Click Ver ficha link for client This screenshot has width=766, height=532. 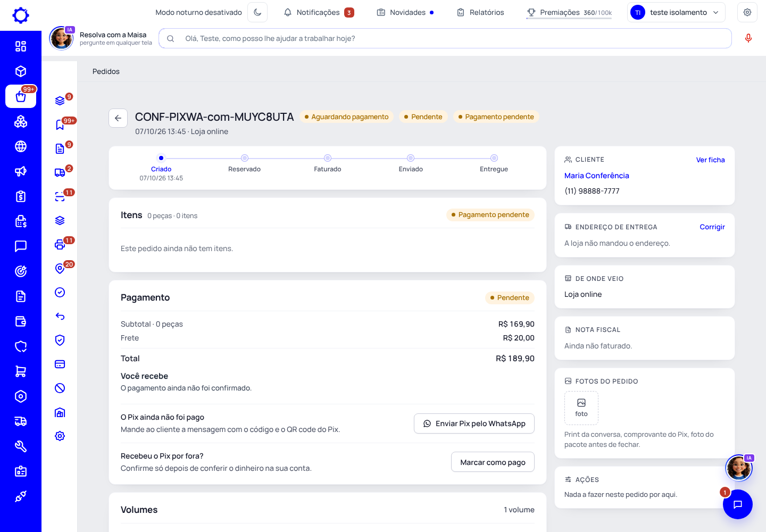[x=710, y=160]
